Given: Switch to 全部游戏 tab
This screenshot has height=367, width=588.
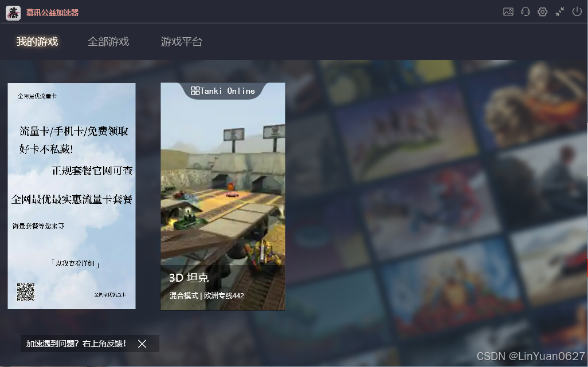Looking at the screenshot, I should point(108,42).
